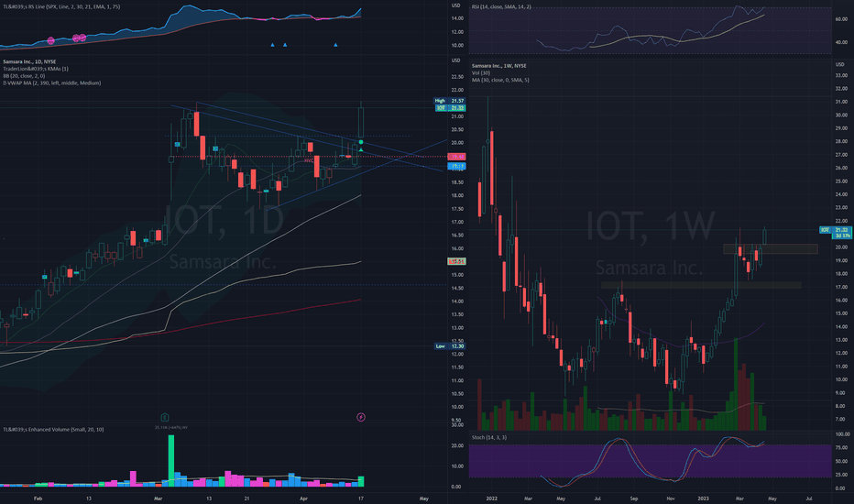The width and height of the screenshot is (854, 504).
Task: Click the Nov label on weekly time axis
Action: click(671, 498)
